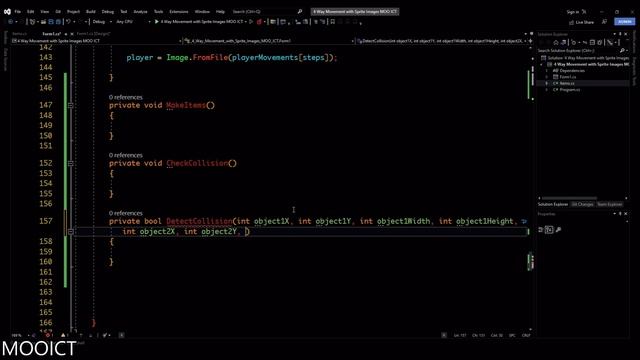This screenshot has width=640, height=360.
Task: Click the Alphabetical icon in Properties panel
Action: [549, 230]
